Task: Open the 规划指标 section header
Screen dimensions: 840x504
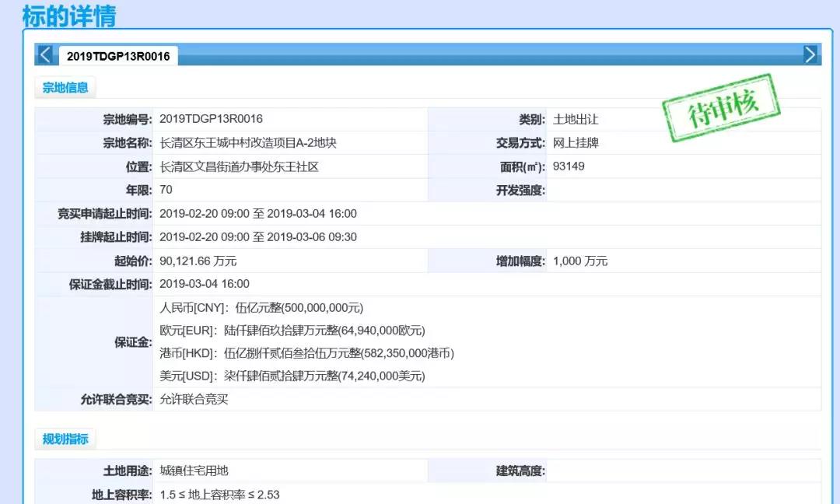Action: pyautogui.click(x=65, y=439)
